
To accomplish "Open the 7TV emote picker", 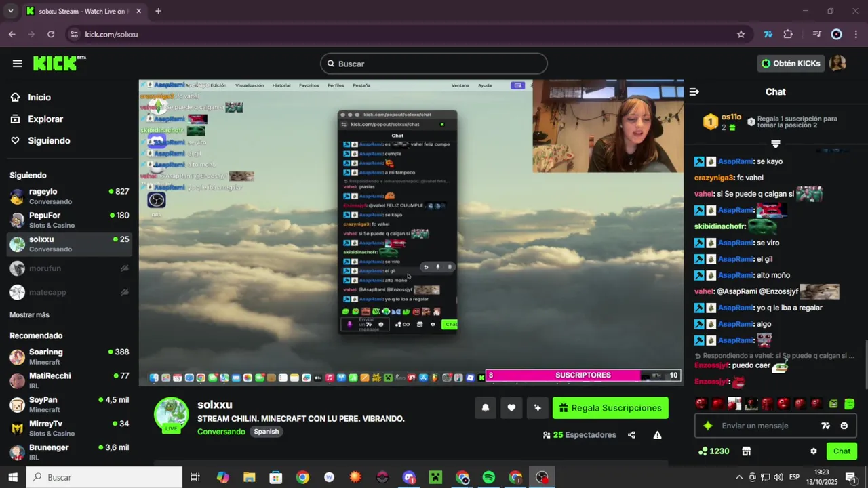I will click(825, 426).
